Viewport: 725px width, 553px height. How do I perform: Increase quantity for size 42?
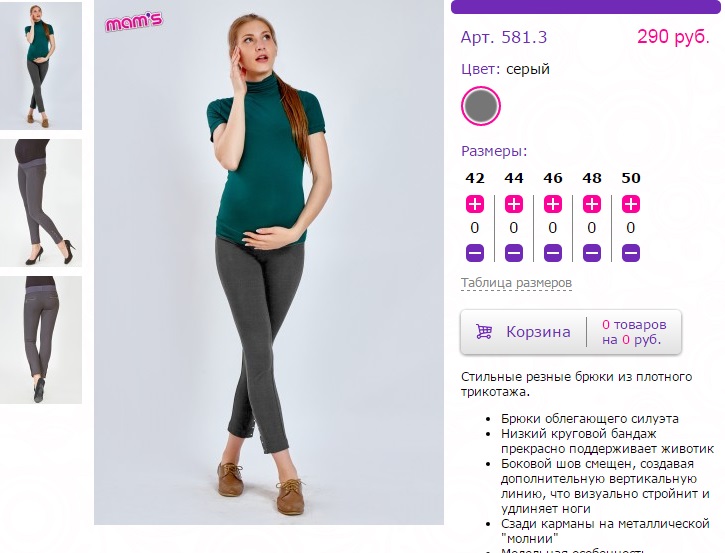475,204
